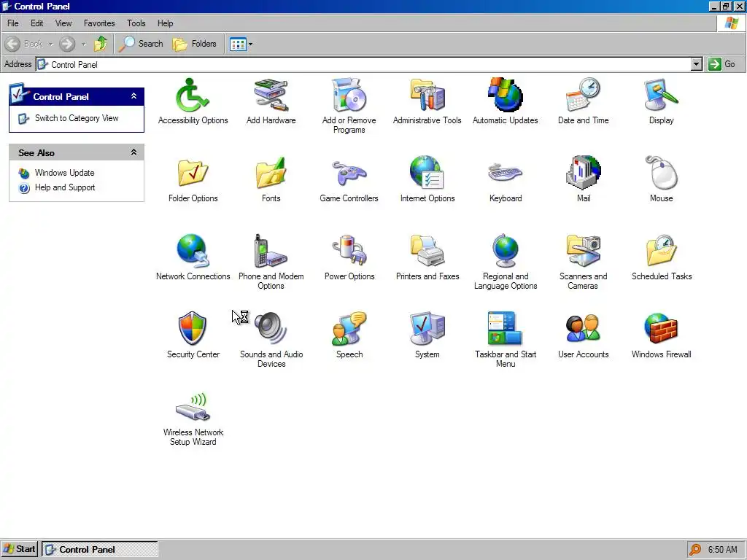Screen dimensions: 747x560
Task: Open Game Controllers icon
Action: 349,173
